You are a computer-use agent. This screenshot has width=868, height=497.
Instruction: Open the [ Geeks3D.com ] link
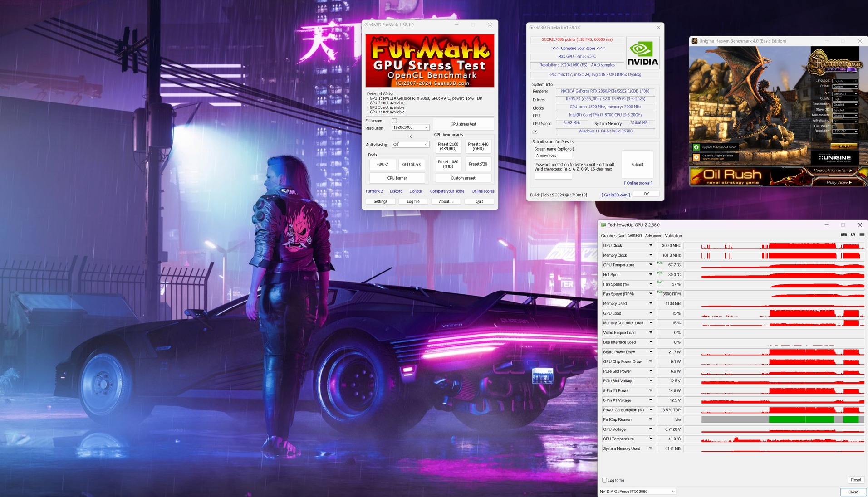[x=616, y=195]
